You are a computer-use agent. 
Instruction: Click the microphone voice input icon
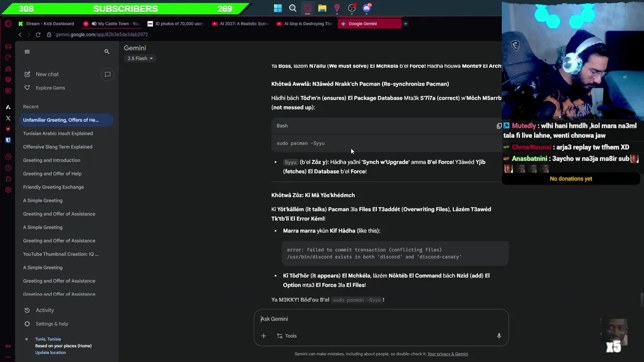click(499, 336)
